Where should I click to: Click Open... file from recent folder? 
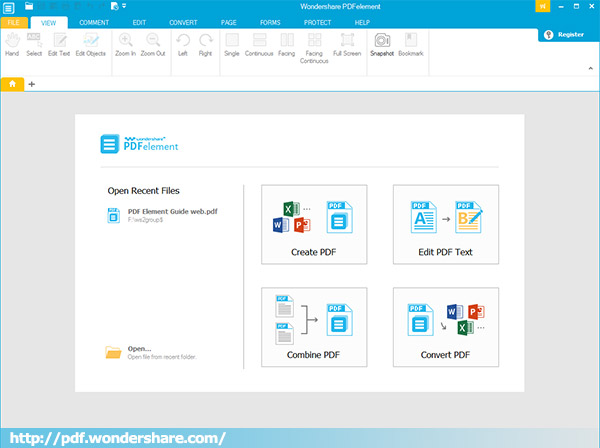pos(151,352)
